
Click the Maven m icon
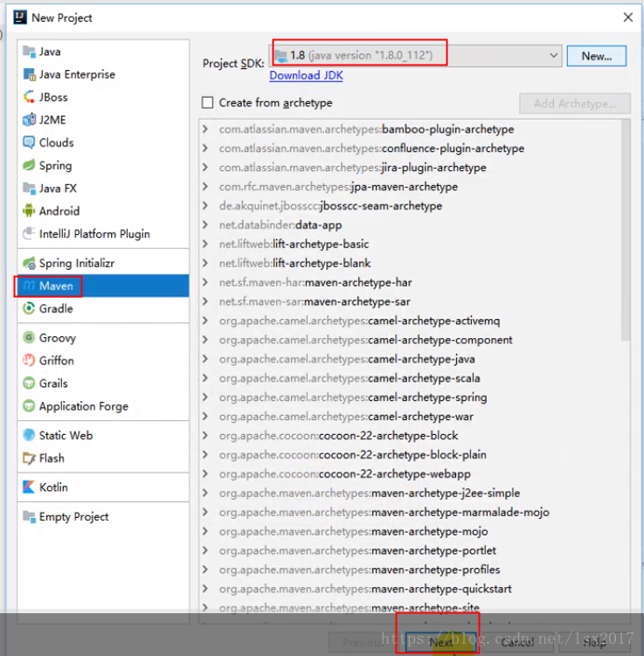pos(29,286)
